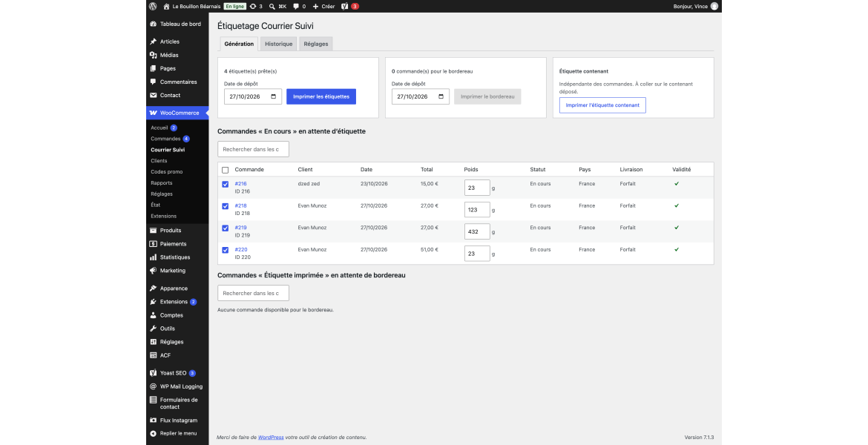Click the updates icon showing 3

[253, 6]
